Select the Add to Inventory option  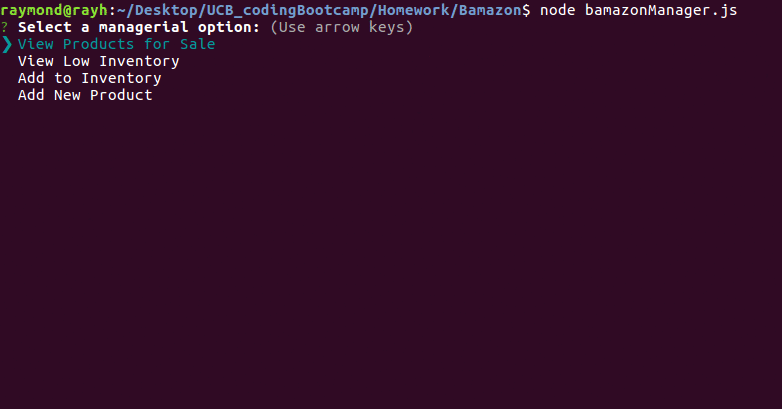coord(89,78)
